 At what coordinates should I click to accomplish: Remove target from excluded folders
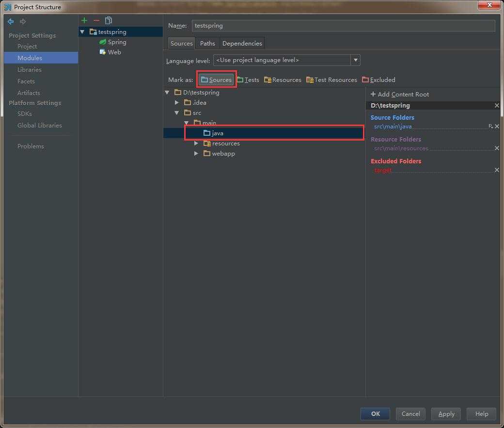(497, 170)
